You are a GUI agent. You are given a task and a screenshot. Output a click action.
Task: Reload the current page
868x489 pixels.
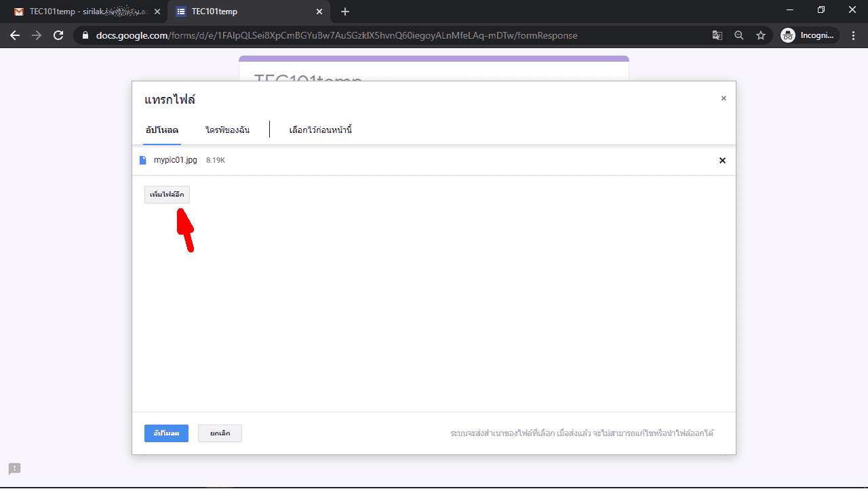(x=58, y=35)
